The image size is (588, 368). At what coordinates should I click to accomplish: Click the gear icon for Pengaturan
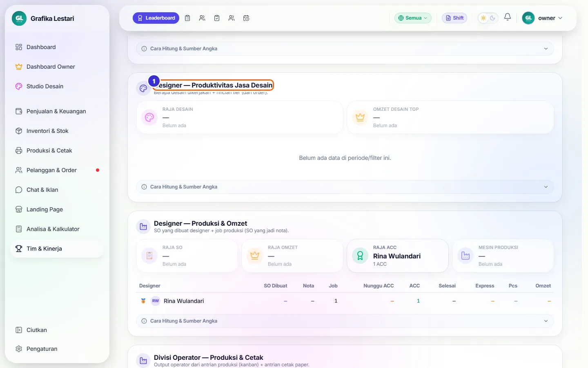point(19,349)
